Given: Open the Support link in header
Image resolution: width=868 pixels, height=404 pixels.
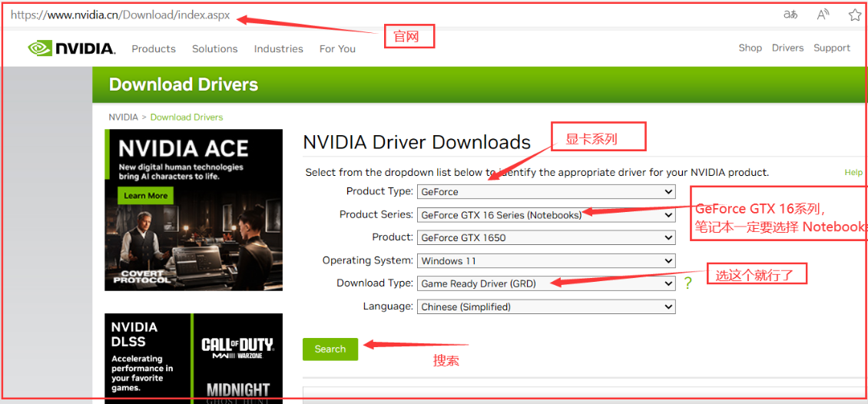Looking at the screenshot, I should coord(831,48).
